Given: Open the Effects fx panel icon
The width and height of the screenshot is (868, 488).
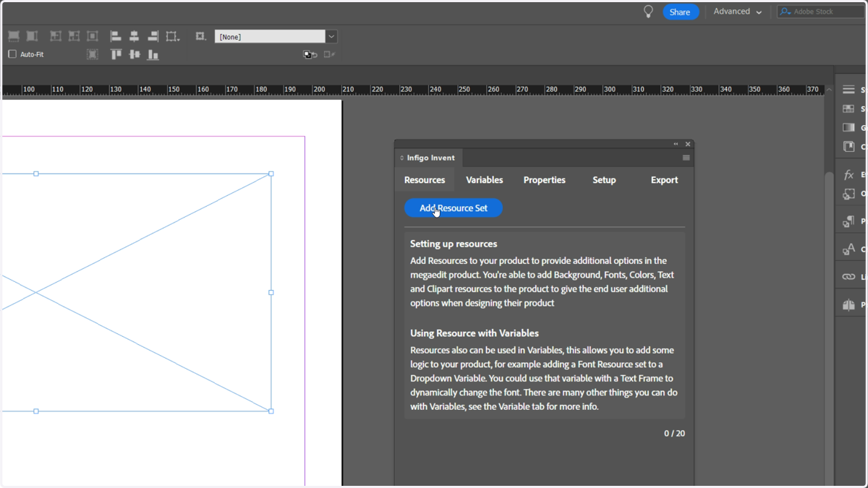Looking at the screenshot, I should [x=848, y=175].
